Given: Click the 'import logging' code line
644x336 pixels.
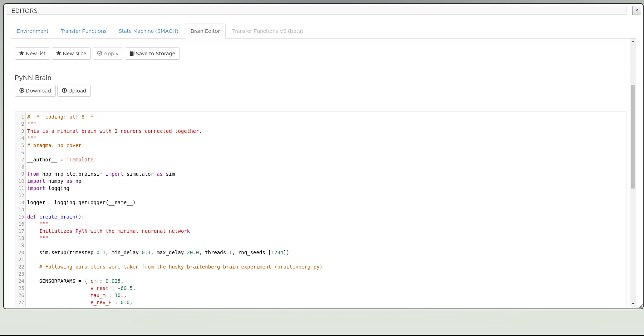Looking at the screenshot, I should click(x=48, y=188).
